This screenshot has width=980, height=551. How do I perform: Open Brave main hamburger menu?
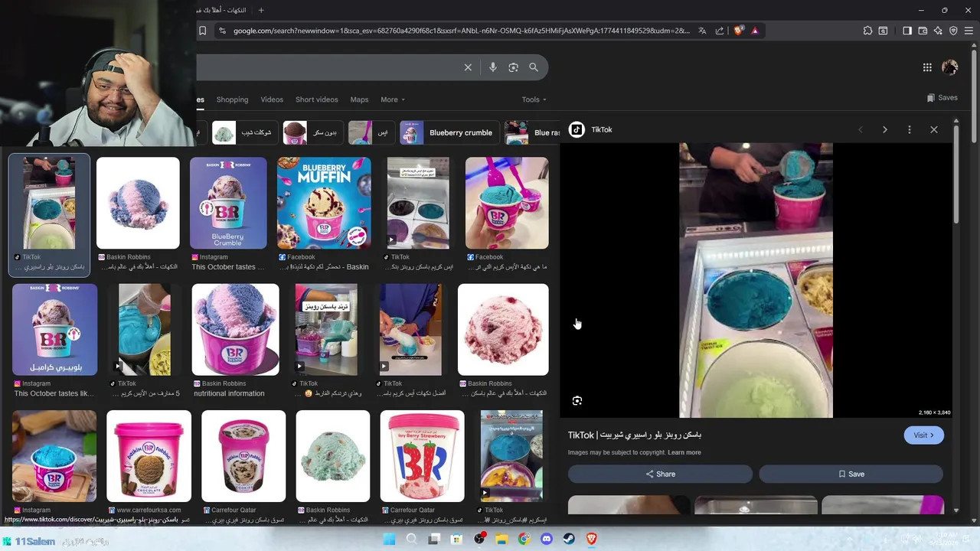click(969, 31)
